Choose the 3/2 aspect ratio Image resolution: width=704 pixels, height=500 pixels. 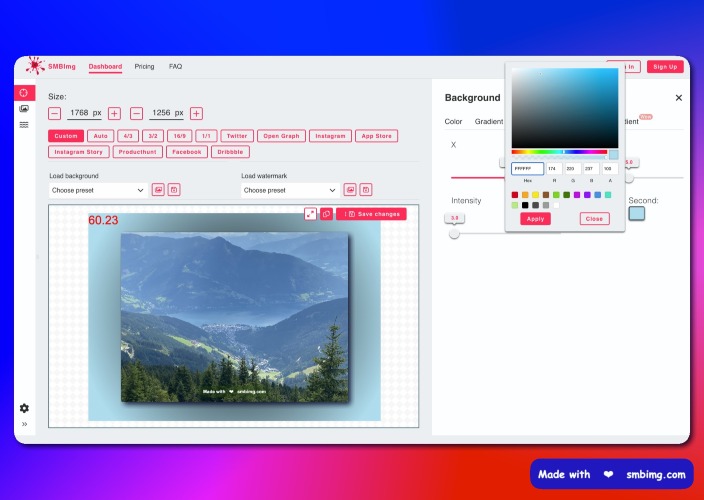(x=153, y=136)
